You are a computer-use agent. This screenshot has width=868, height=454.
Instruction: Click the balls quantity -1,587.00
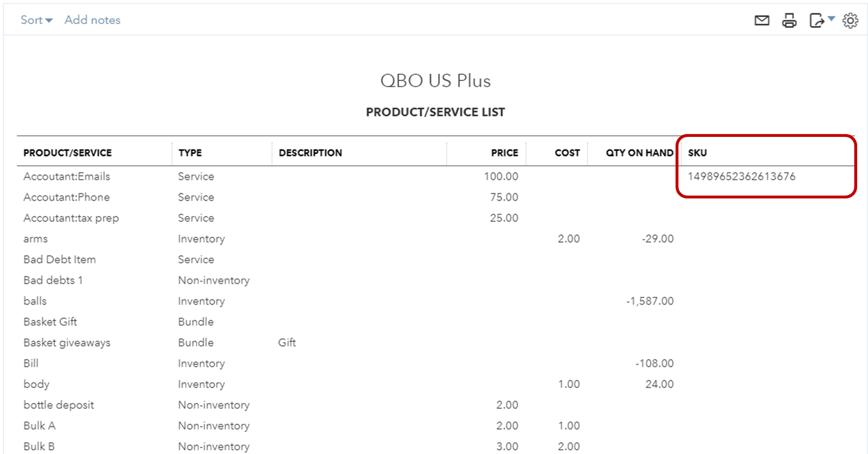point(650,301)
